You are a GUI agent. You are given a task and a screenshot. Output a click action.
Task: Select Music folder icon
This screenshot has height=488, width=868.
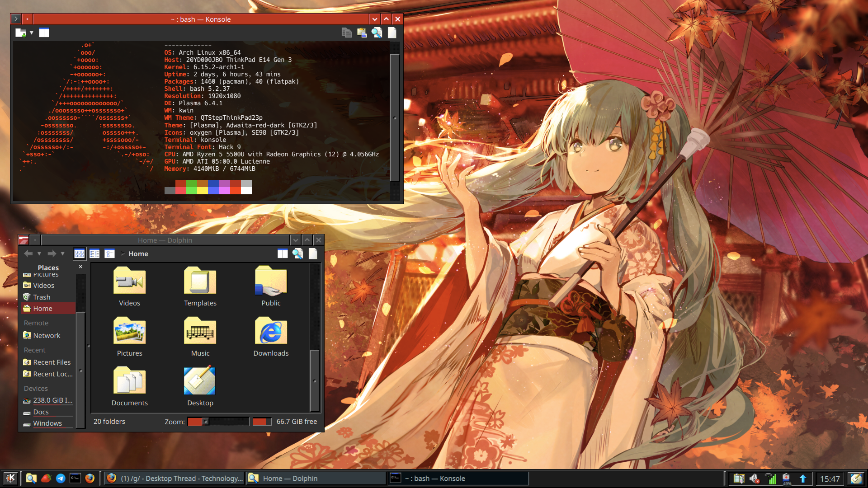tap(200, 331)
